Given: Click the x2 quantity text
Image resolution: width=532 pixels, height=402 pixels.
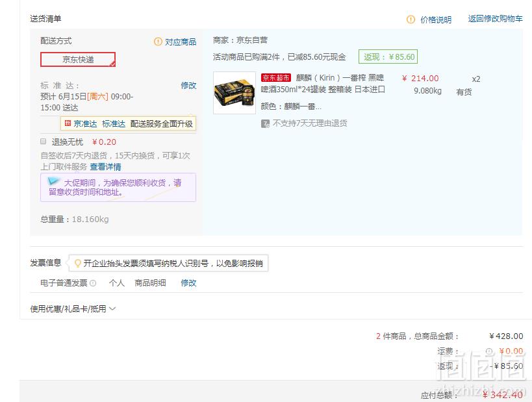Looking at the screenshot, I should coord(476,79).
